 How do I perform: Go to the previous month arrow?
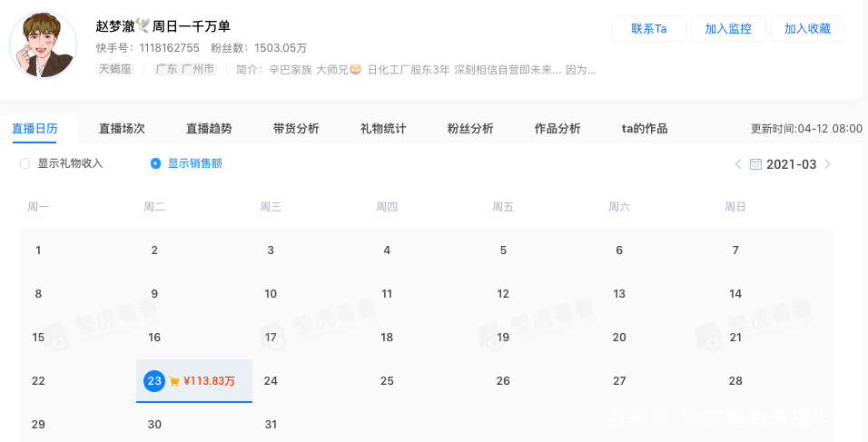(x=738, y=164)
